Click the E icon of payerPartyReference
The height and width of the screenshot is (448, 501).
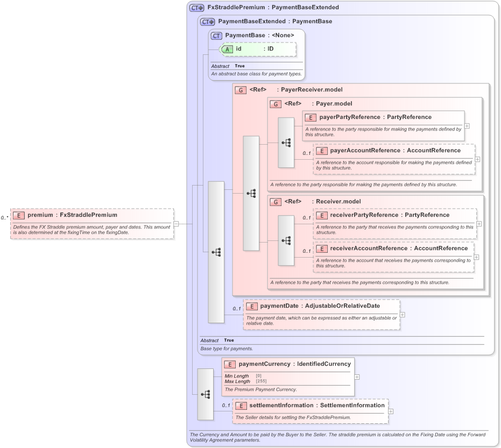(311, 117)
